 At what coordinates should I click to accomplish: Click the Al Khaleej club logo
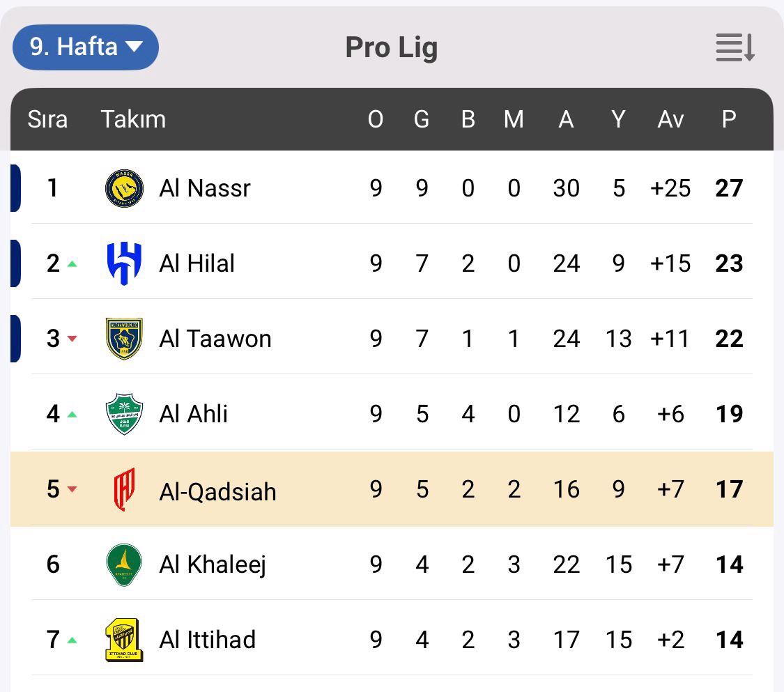click(124, 564)
